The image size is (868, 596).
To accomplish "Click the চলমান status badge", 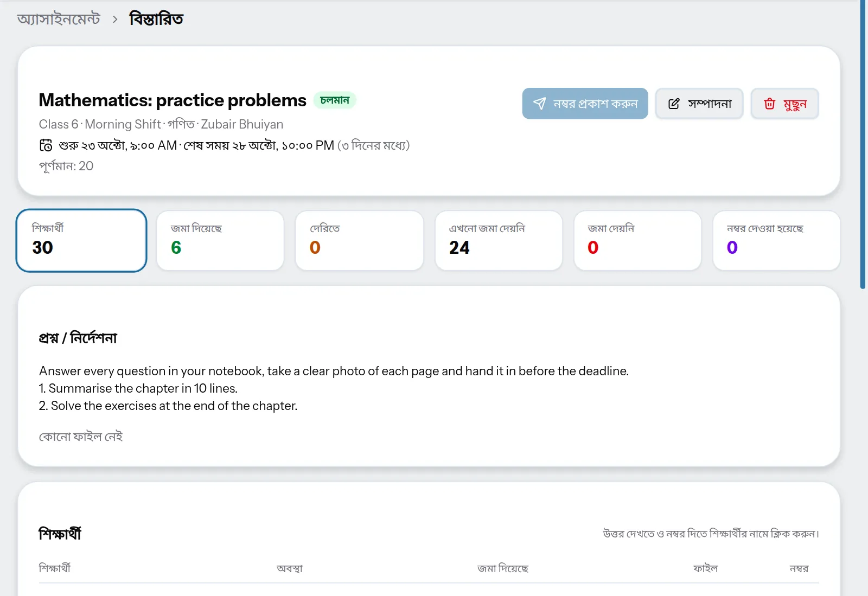I will [x=335, y=100].
